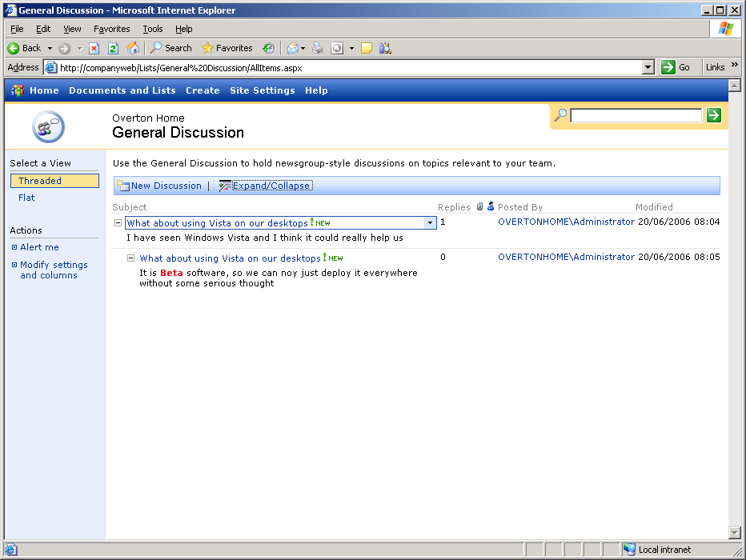Click the Go button label
This screenshot has width=746, height=560.
684,67
